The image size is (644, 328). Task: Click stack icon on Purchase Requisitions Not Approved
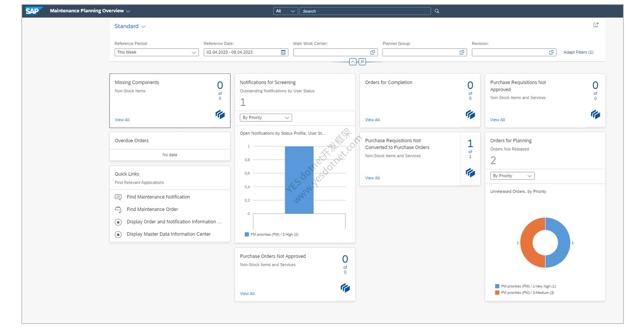596,115
